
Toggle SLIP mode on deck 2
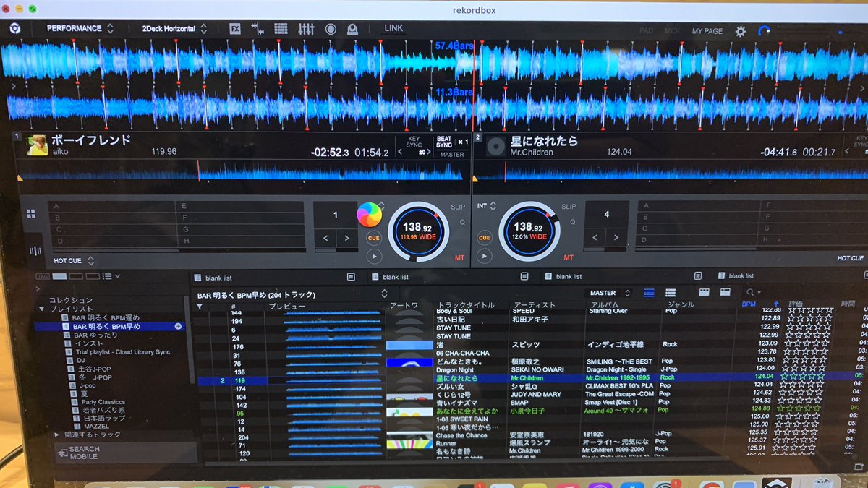pyautogui.click(x=569, y=207)
